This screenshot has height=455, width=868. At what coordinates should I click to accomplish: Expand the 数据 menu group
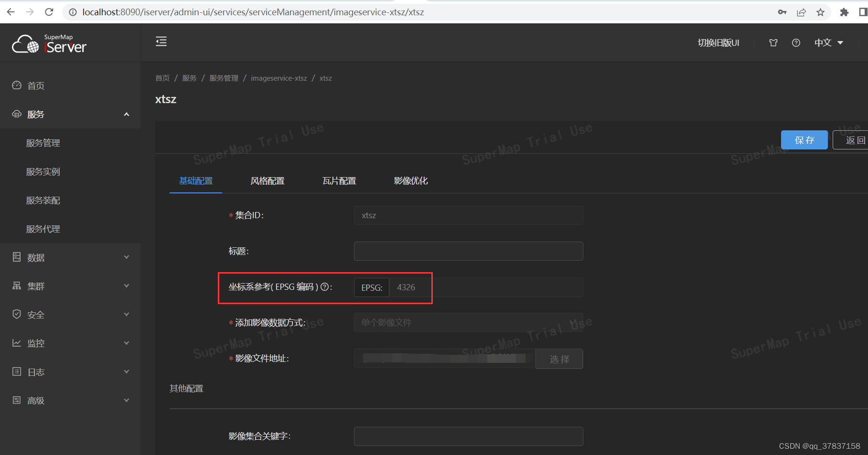click(x=127, y=257)
